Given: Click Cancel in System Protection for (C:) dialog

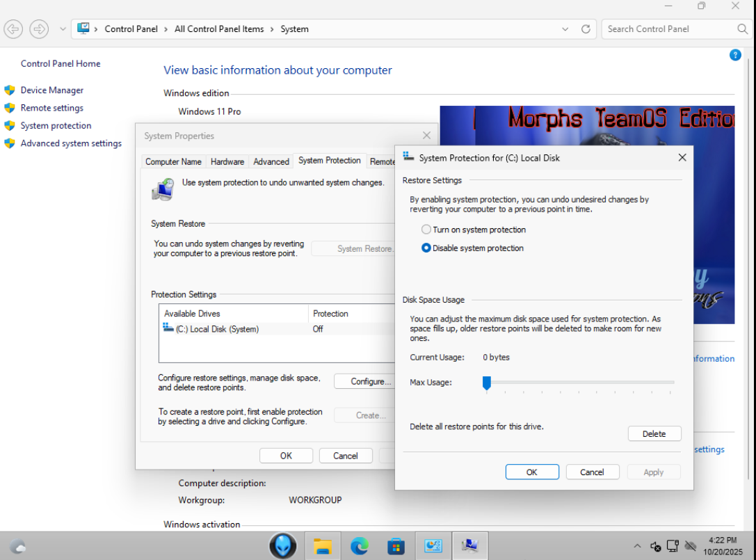Looking at the screenshot, I should 592,472.
